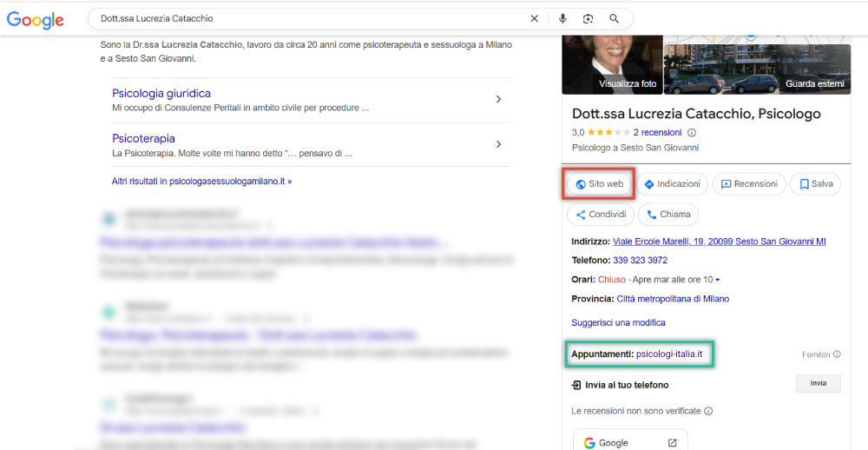Screen dimensions: 868x450
Task: Click the magnifying glass search icon
Action: [614, 18]
